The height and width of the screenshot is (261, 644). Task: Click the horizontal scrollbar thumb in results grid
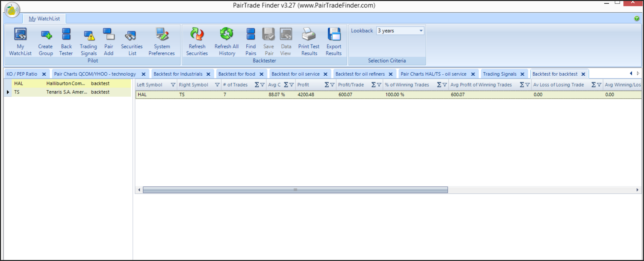[295, 190]
